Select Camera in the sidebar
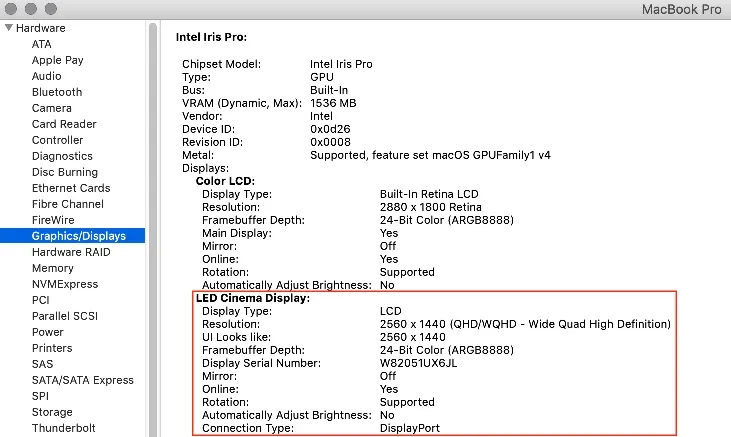Screen dimensions: 731x437 pyautogui.click(x=51, y=108)
